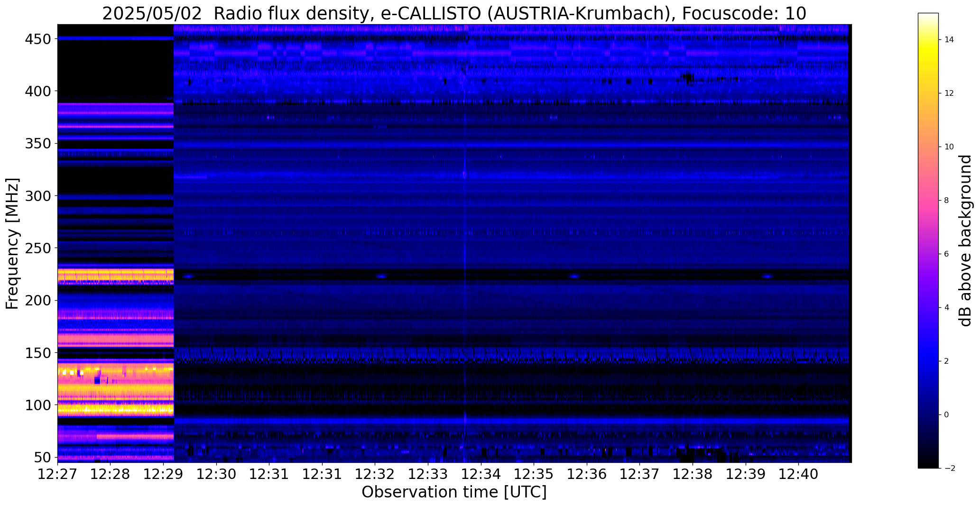Click the colorbar gradient strip
This screenshot has width=980, height=506.
coord(928,240)
